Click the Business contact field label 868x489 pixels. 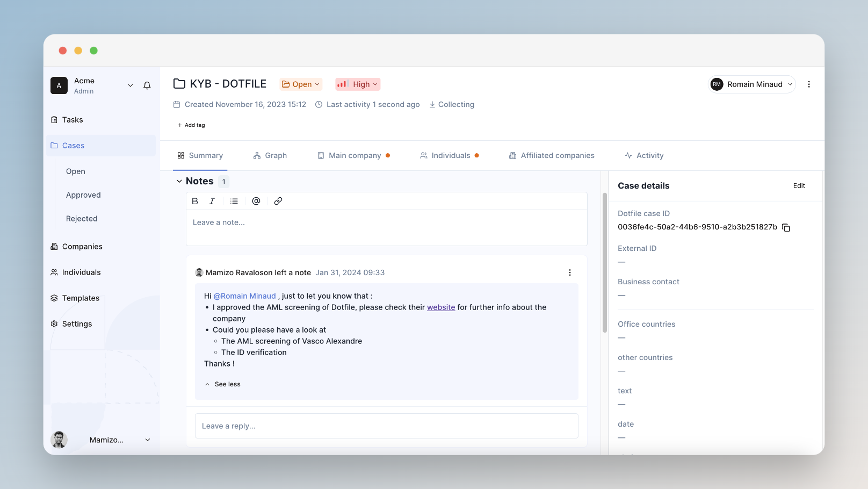pyautogui.click(x=648, y=282)
